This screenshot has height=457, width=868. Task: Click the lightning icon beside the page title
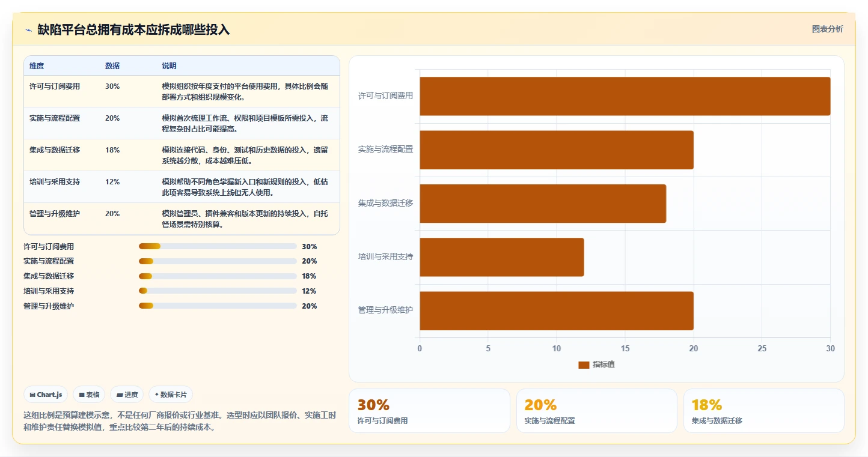pos(28,30)
